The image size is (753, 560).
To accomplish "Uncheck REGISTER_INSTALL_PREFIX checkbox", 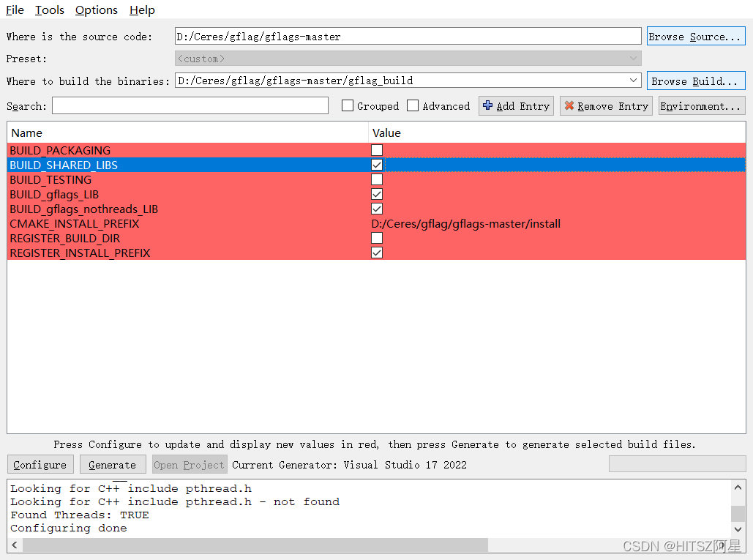I will [377, 253].
